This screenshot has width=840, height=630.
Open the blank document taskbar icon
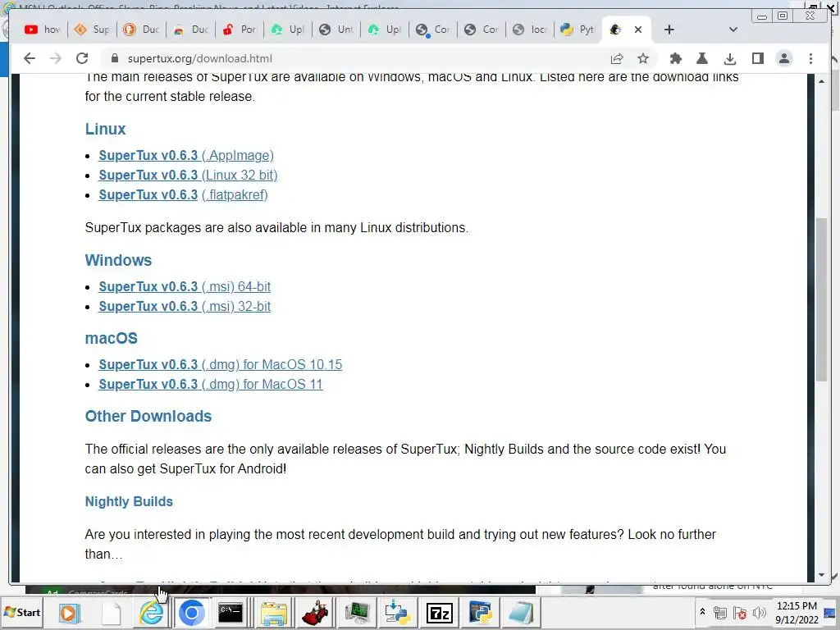tap(112, 613)
